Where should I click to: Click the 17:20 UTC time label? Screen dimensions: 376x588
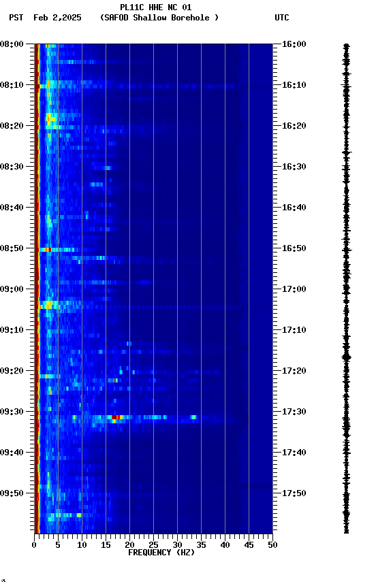(294, 371)
